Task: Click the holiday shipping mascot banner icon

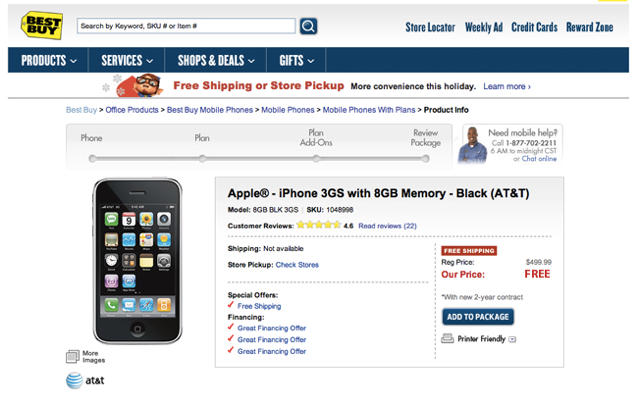Action: pyautogui.click(x=145, y=86)
